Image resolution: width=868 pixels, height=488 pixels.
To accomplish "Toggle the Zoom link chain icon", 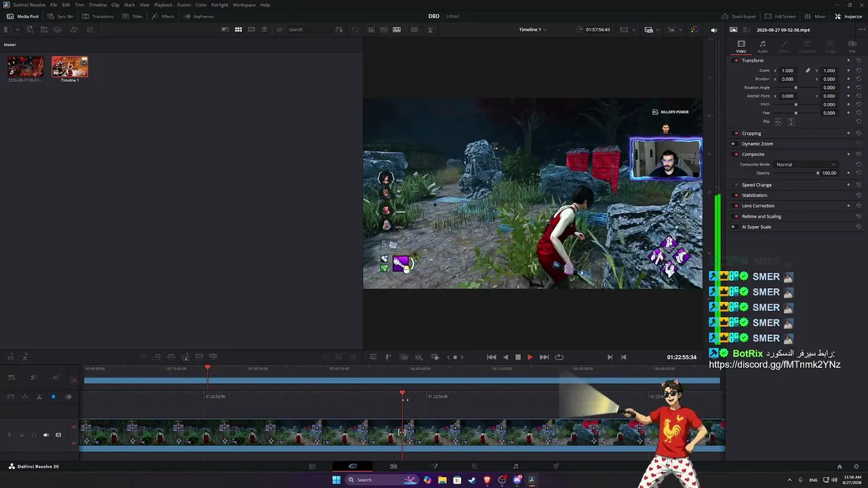I will (808, 70).
